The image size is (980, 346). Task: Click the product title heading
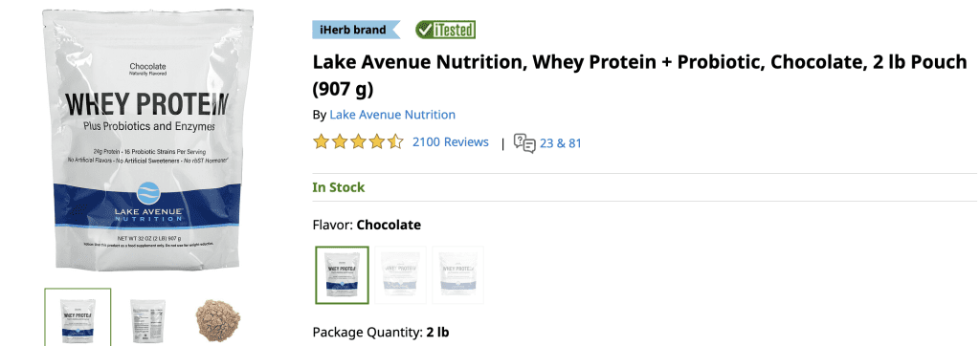(x=640, y=76)
